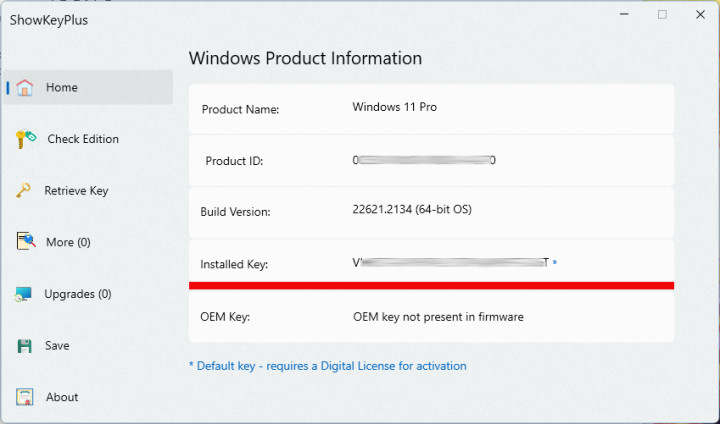Maximize the ShowKeyPlus window

click(662, 15)
